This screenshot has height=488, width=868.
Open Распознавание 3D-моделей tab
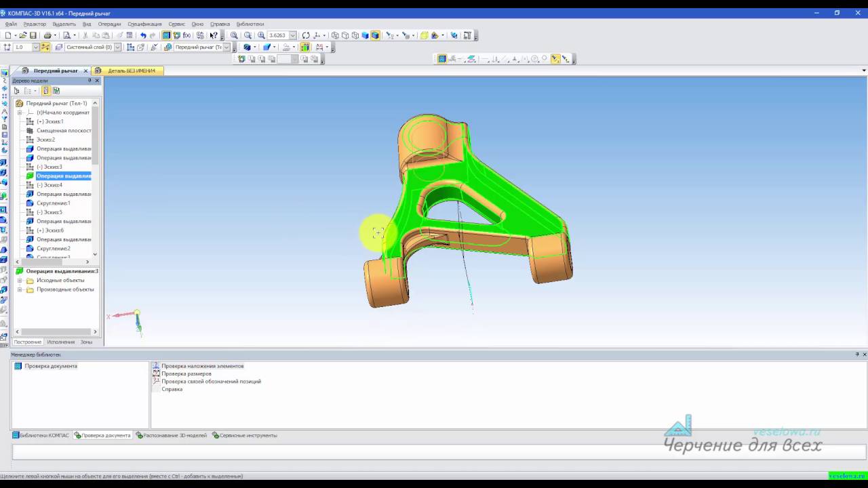point(171,435)
